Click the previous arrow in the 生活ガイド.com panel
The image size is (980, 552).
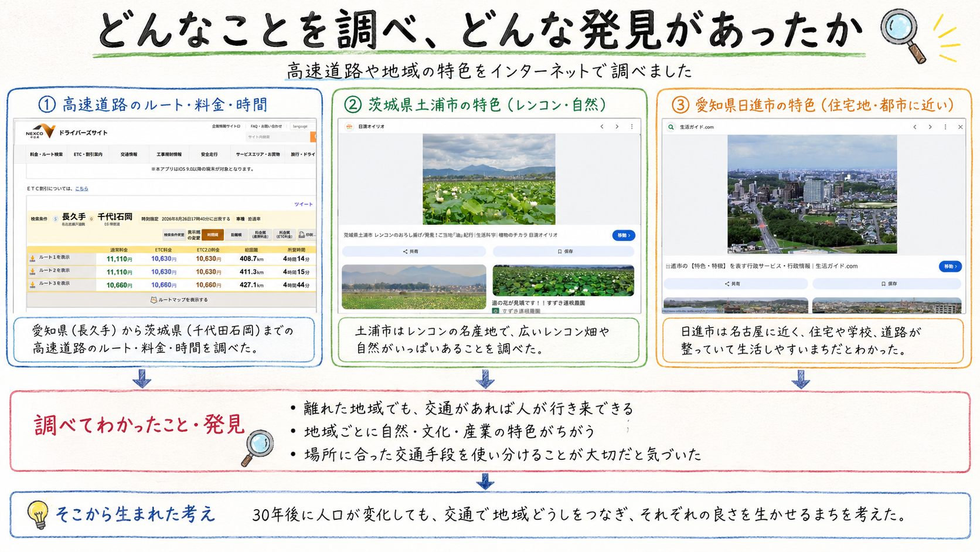[x=914, y=127]
